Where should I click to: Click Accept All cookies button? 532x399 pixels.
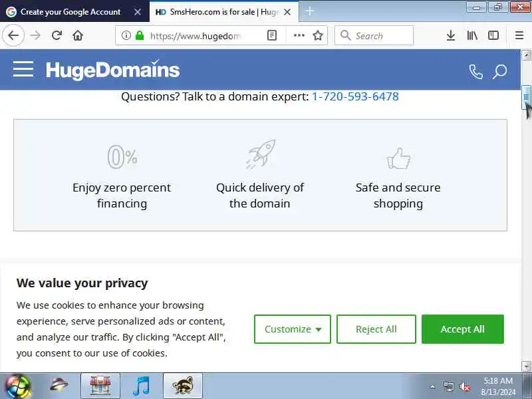463,329
